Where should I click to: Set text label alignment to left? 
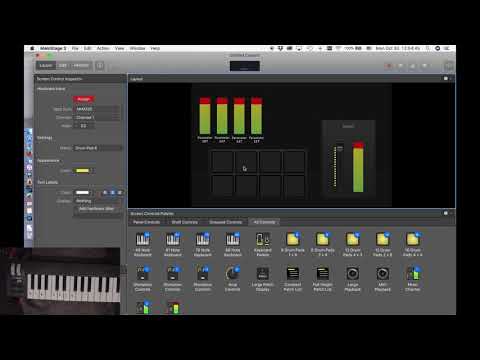point(105,193)
